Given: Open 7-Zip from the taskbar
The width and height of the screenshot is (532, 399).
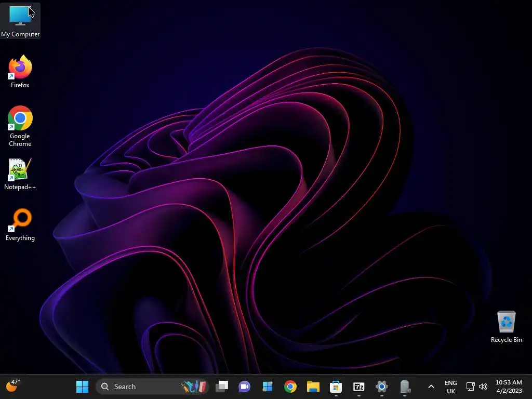Looking at the screenshot, I should [358, 387].
